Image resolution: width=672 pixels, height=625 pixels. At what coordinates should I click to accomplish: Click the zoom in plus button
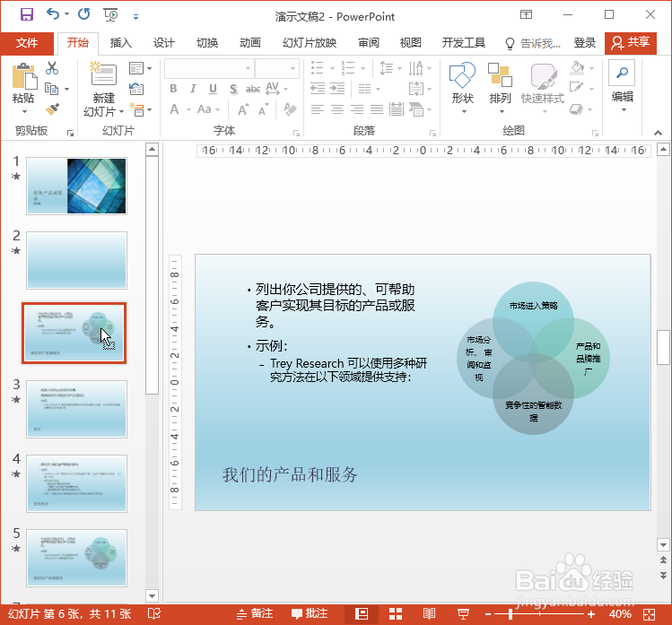[591, 614]
